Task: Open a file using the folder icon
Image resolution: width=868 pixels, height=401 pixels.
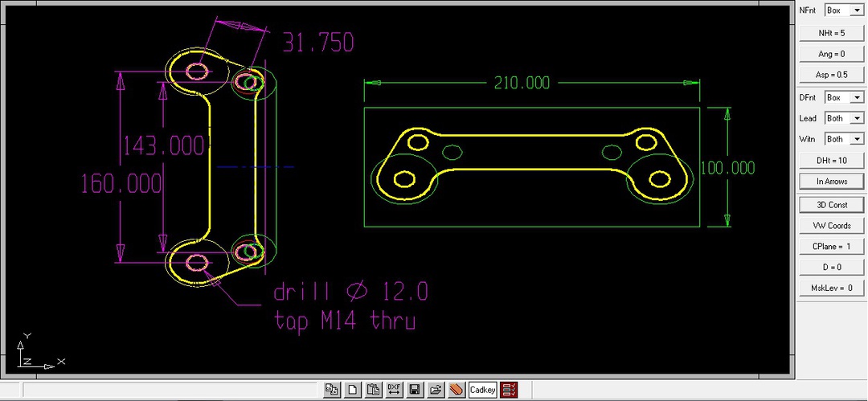Action: click(x=436, y=391)
